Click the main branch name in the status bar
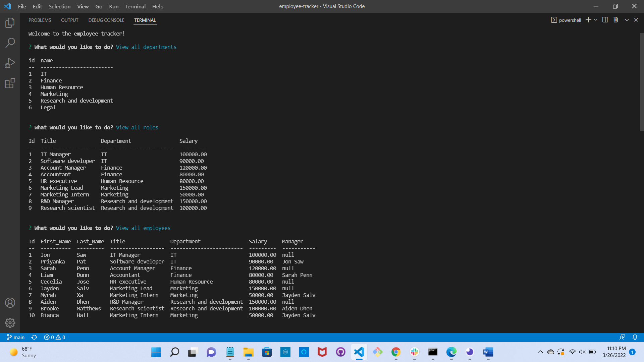 pos(16,337)
